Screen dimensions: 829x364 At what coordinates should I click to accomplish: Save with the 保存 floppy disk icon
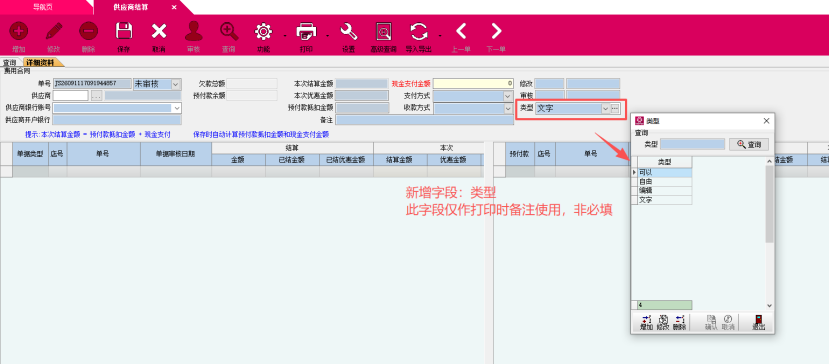(x=124, y=31)
